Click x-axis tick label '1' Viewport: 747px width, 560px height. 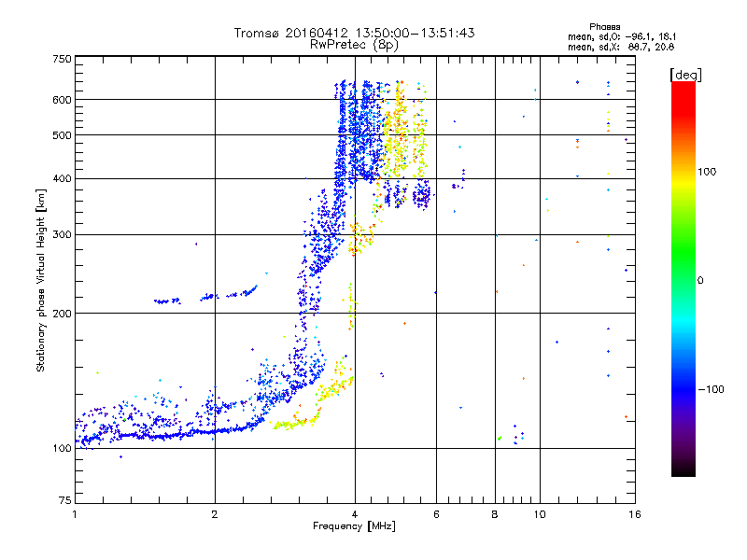(75, 514)
